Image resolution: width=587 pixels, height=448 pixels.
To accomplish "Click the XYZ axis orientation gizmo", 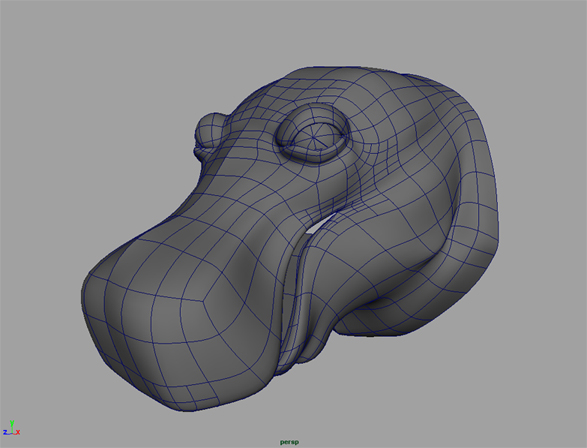I will pyautogui.click(x=12, y=428).
